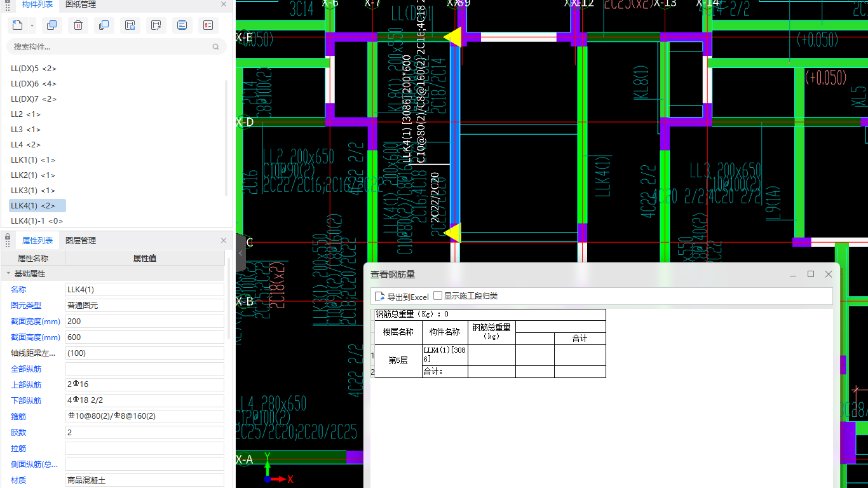
Task: Edit the 截面高度 value 600
Action: click(x=145, y=337)
